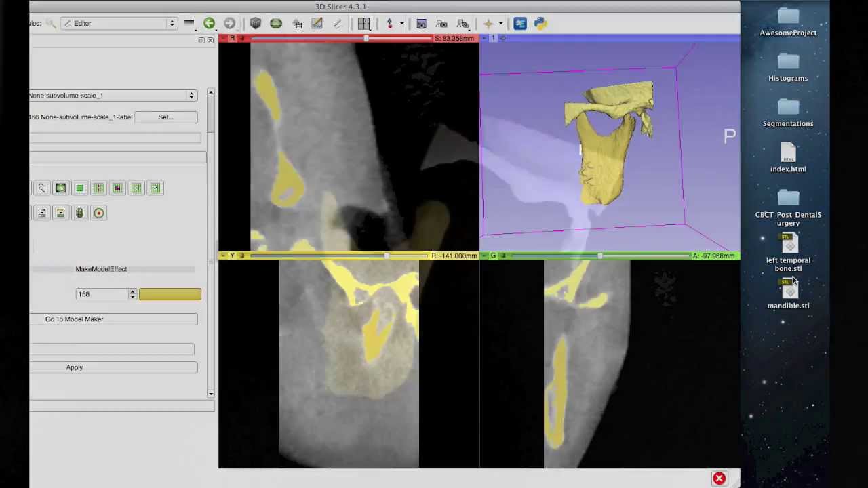
Task: Open the Python interactor from the toolbar
Action: point(540,24)
